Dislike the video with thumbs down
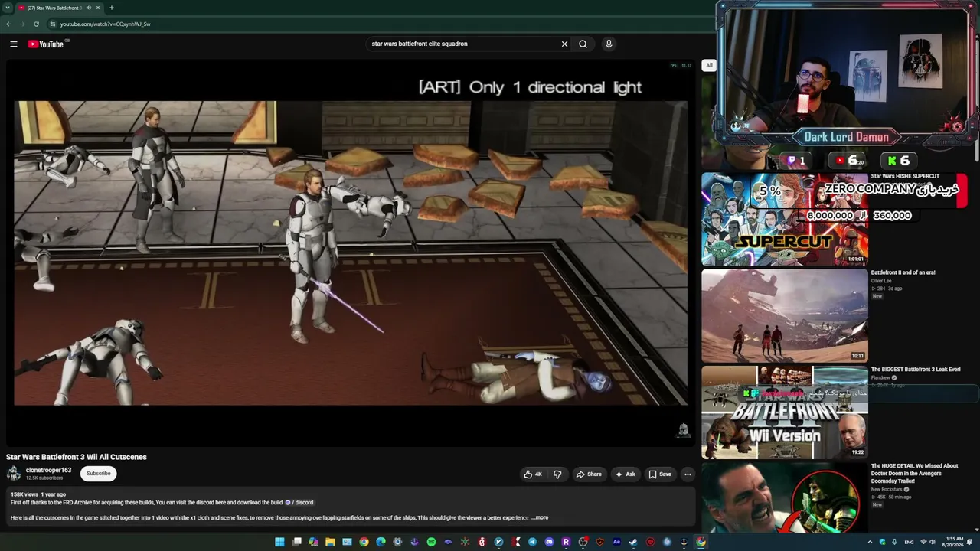 (557, 474)
